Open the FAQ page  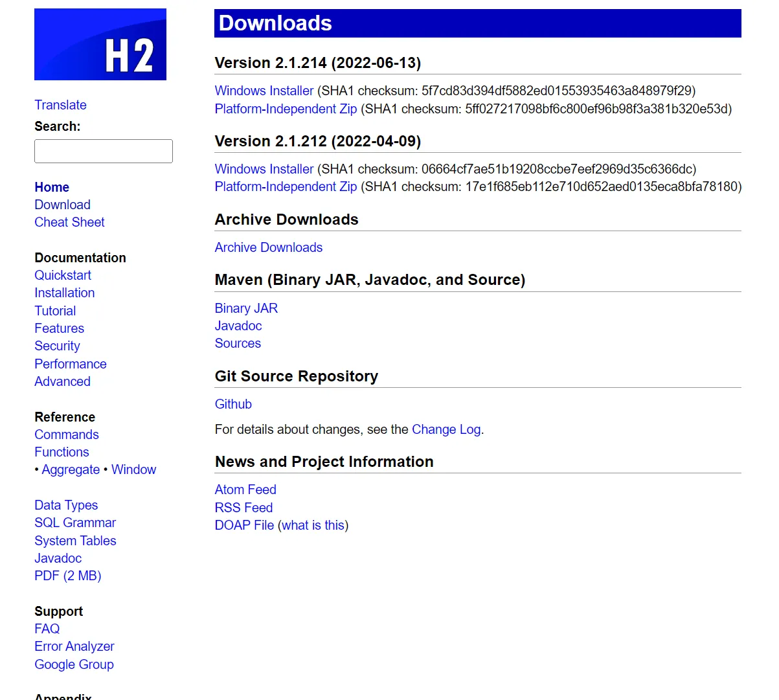tap(47, 629)
